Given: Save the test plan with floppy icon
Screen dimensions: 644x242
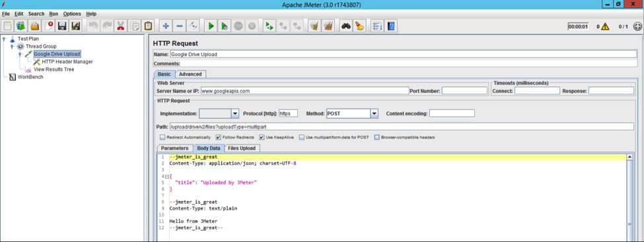Looking at the screenshot, I should [62, 26].
